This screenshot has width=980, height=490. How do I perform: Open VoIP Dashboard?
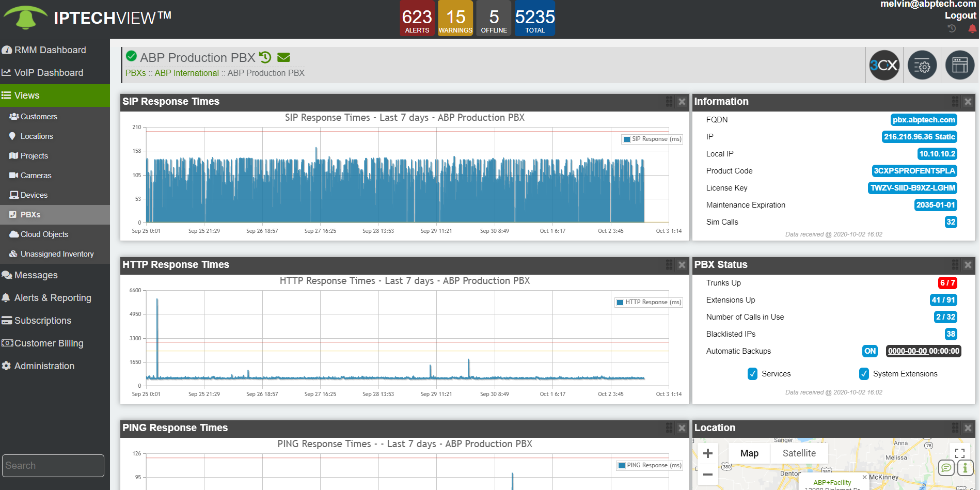pyautogui.click(x=55, y=73)
